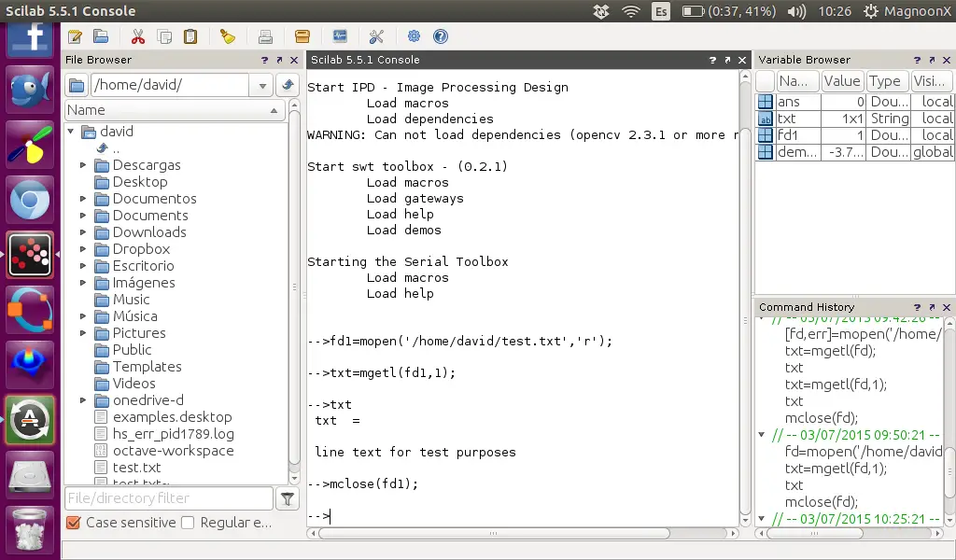Collapse the 03/07/2015 10:25:21 history session
The width and height of the screenshot is (956, 560).
[762, 519]
